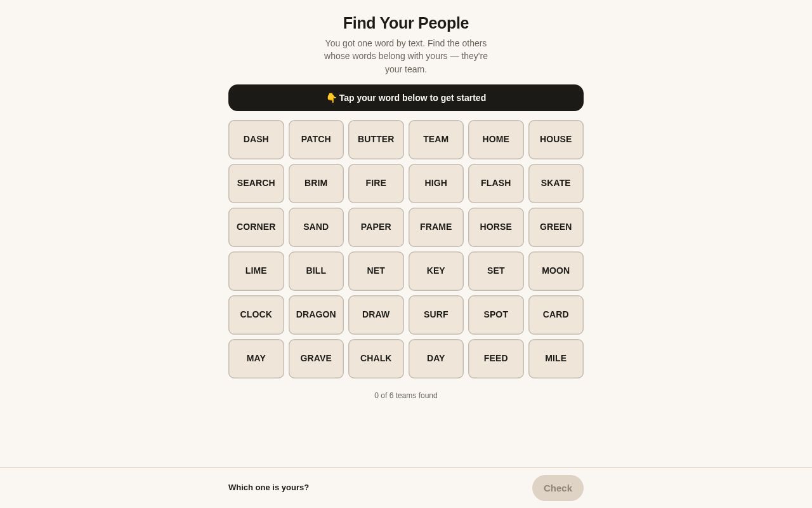This screenshot has width=812, height=508.
Task: Select the CHALK tile
Action: [376, 359]
